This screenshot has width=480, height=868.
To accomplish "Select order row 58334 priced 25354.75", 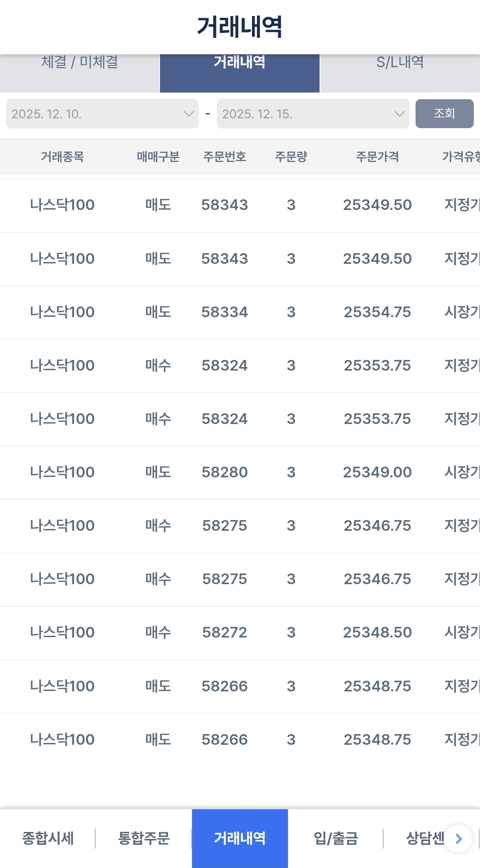I will [x=240, y=312].
